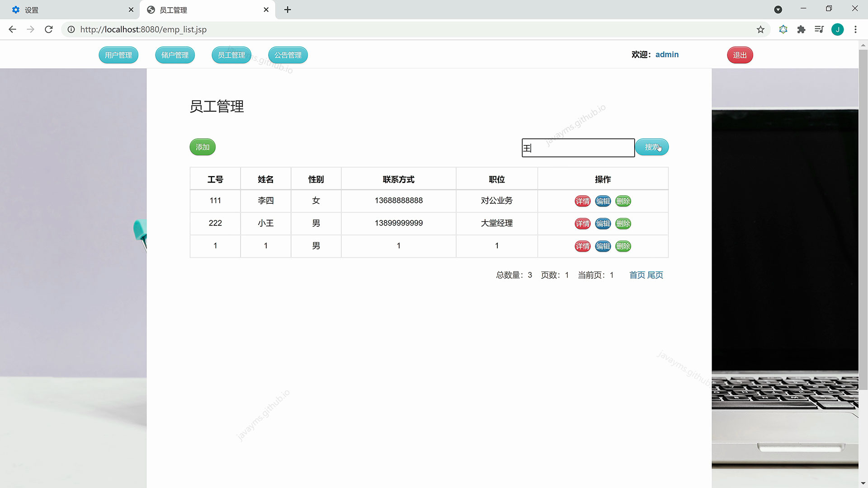Bookmark this page with star icon
The width and height of the screenshot is (868, 488).
click(760, 29)
